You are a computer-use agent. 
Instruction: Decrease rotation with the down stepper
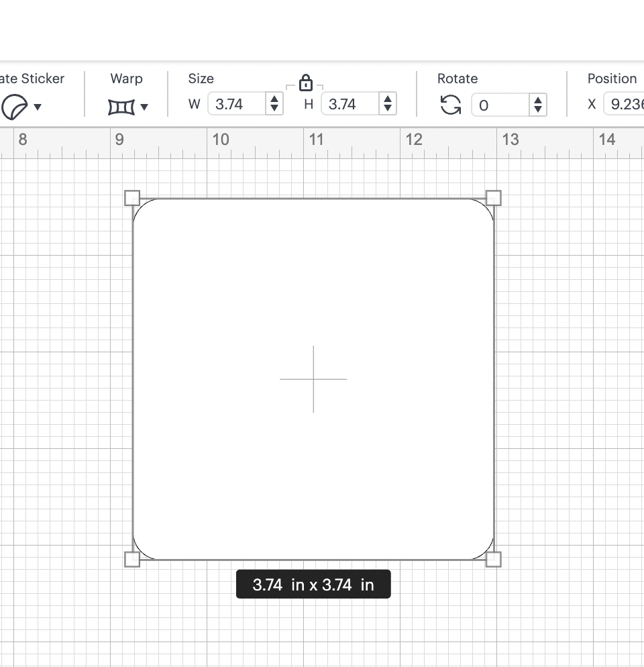(x=538, y=110)
